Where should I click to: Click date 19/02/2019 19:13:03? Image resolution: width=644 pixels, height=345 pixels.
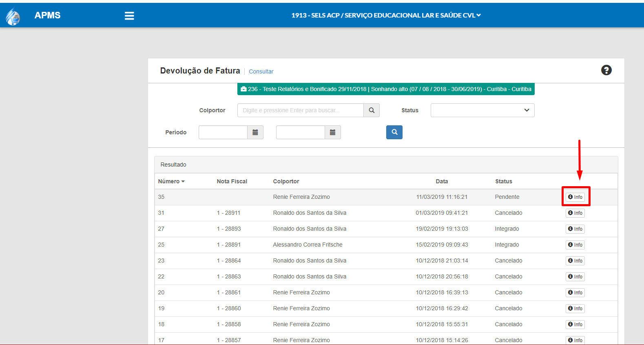click(442, 229)
